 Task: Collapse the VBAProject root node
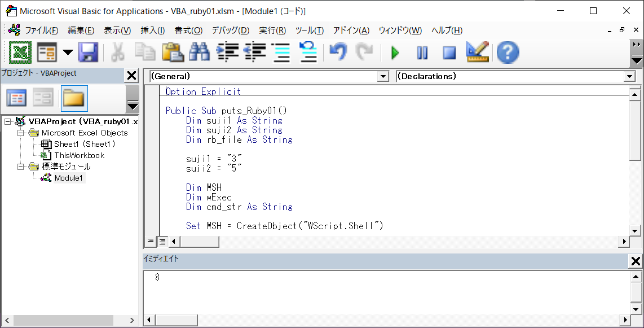(x=7, y=122)
